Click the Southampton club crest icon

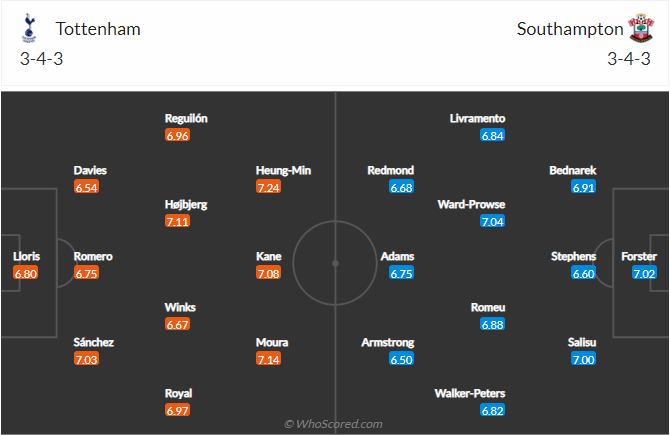pyautogui.click(x=641, y=28)
